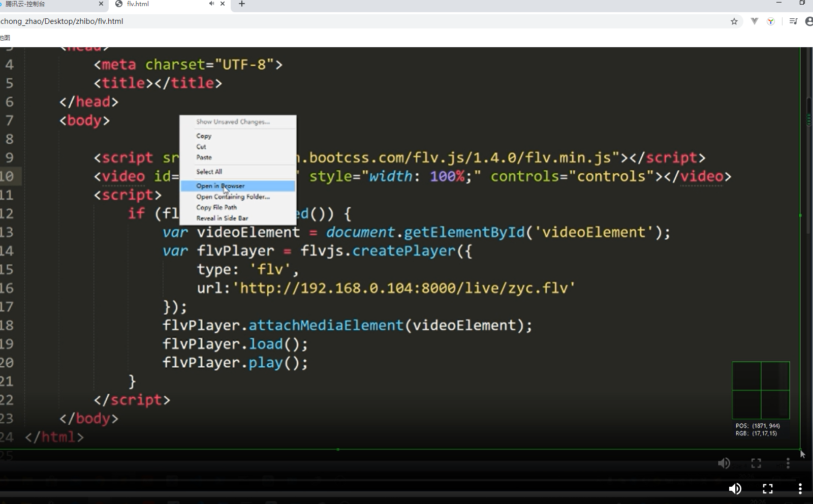Image resolution: width=813 pixels, height=504 pixels.
Task: Click the RGB: (17,17,15) readout
Action: point(756,433)
